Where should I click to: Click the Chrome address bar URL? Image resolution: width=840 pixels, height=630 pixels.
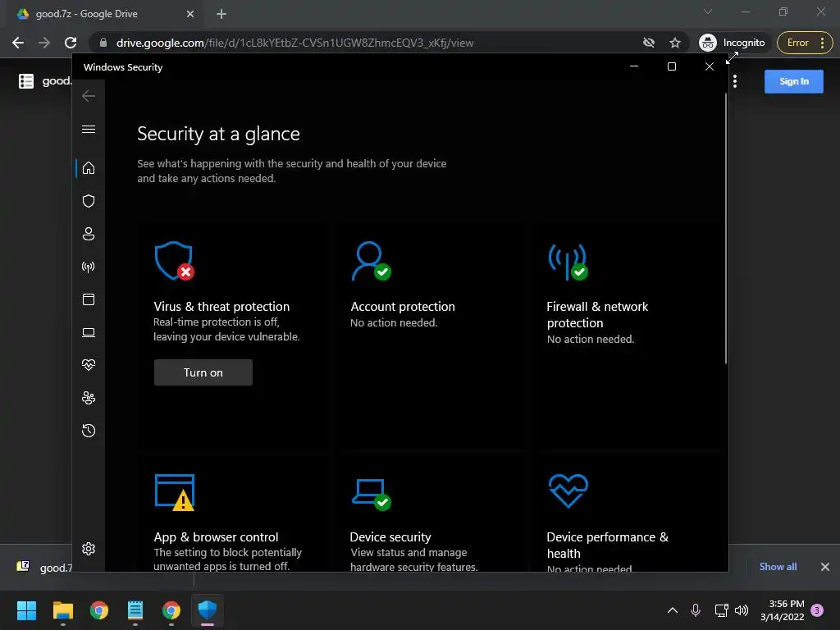294,43
